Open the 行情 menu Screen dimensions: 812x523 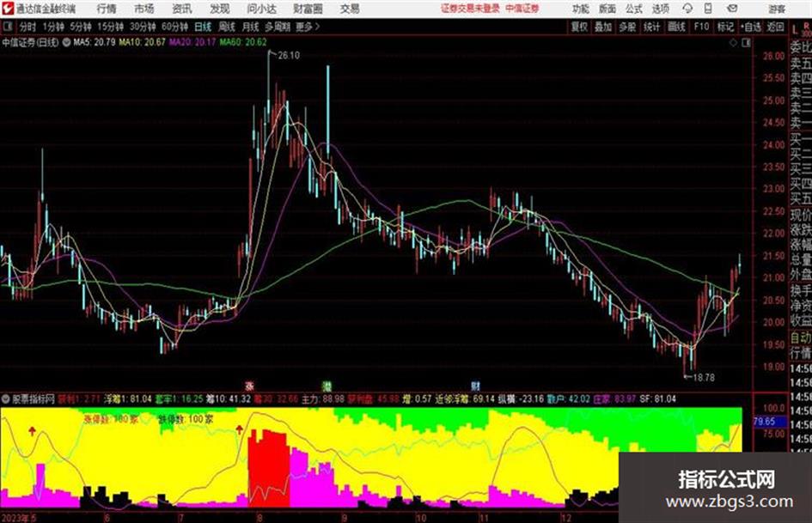point(107,9)
